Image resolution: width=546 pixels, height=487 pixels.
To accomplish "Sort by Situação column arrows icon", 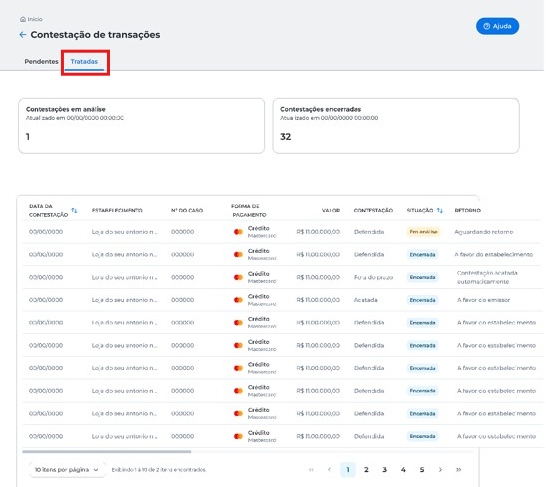I will 439,210.
